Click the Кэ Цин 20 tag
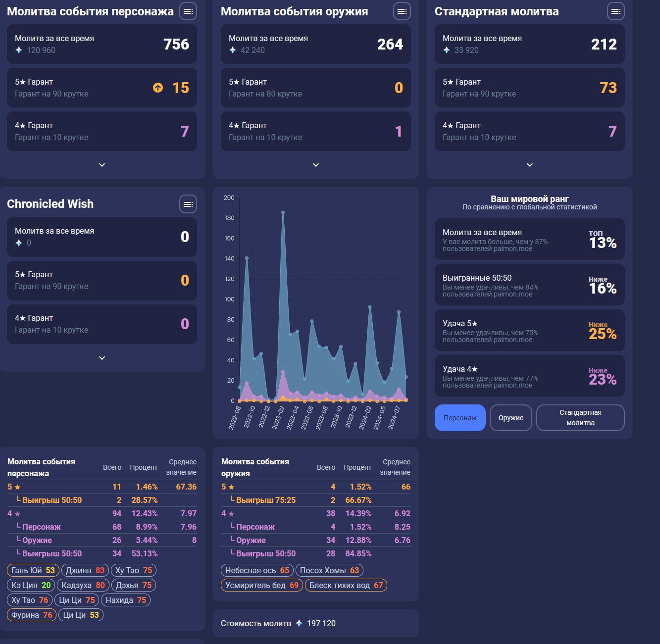 [31, 585]
